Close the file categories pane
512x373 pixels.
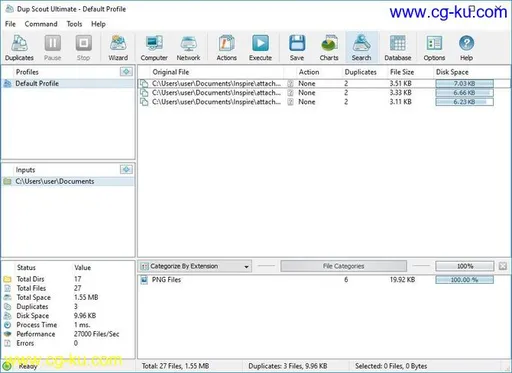503,266
